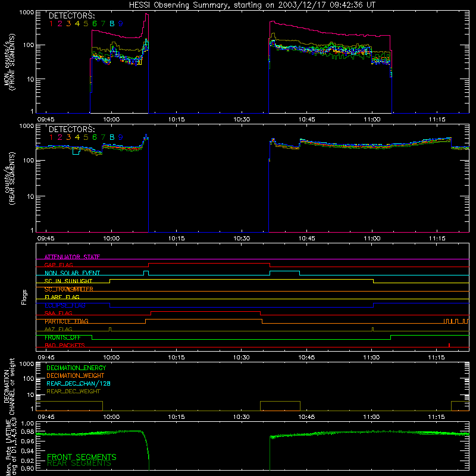Click the DETECTORS: heading in rear segments plot
476x476 pixels.
[71, 129]
